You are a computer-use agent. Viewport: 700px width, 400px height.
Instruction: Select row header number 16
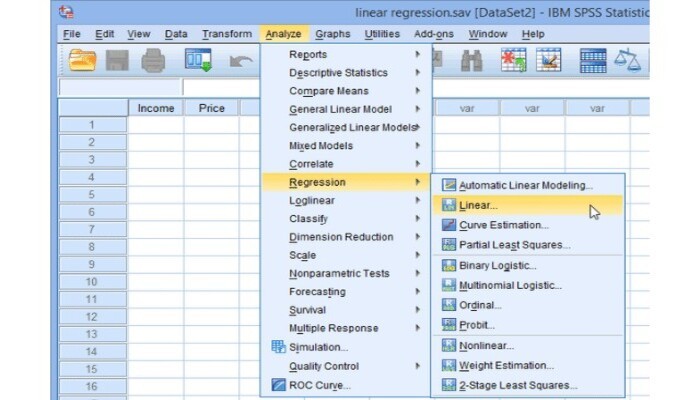[93, 387]
